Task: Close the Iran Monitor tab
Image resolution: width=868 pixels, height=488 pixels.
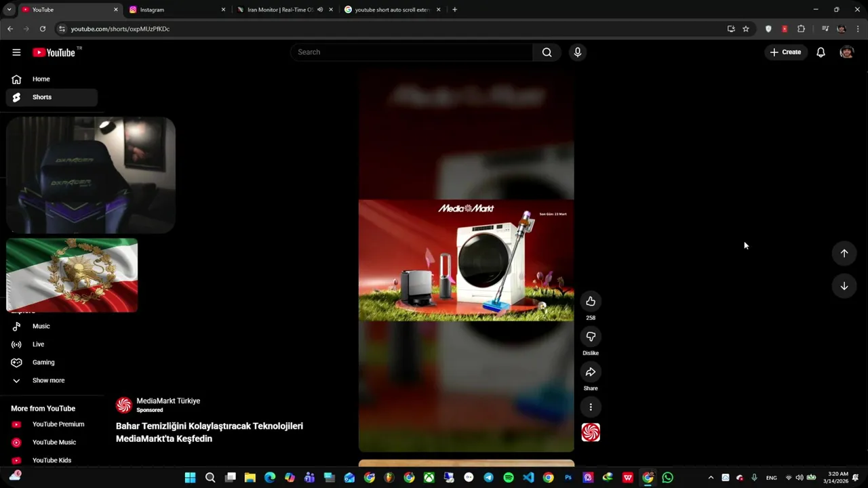Action: (331, 9)
